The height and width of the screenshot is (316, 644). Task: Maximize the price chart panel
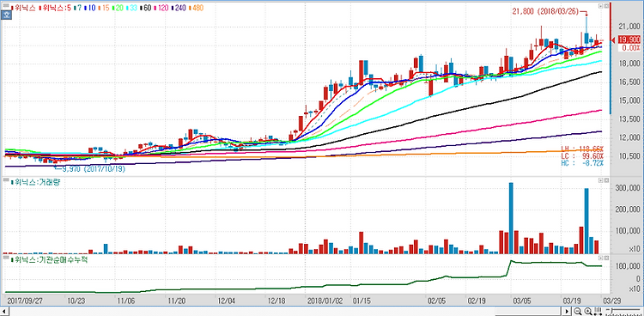600,6
